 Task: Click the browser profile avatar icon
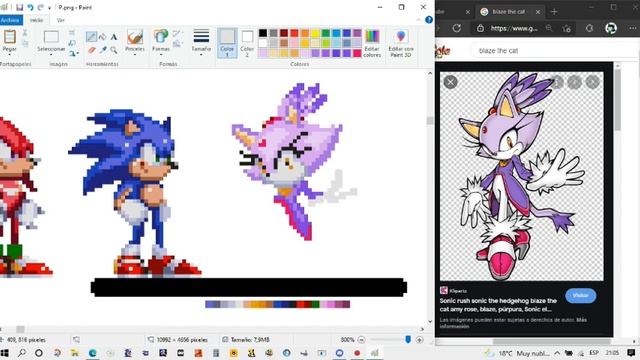[x=611, y=28]
